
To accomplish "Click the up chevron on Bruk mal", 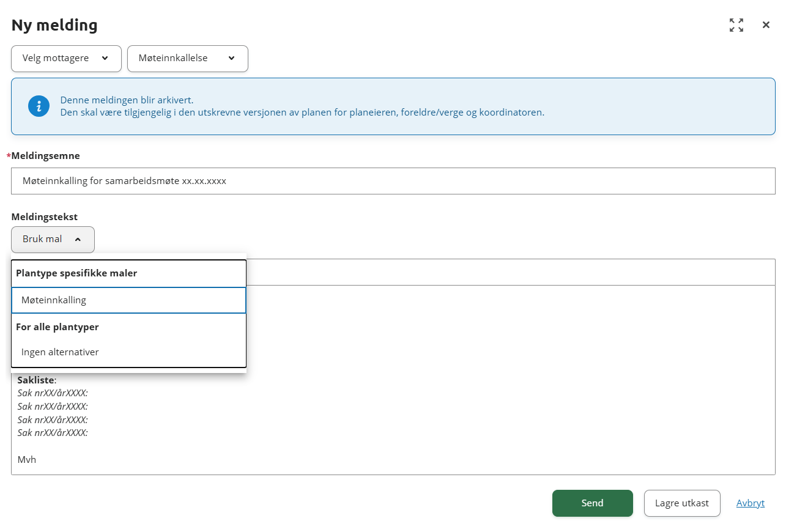I will (78, 240).
